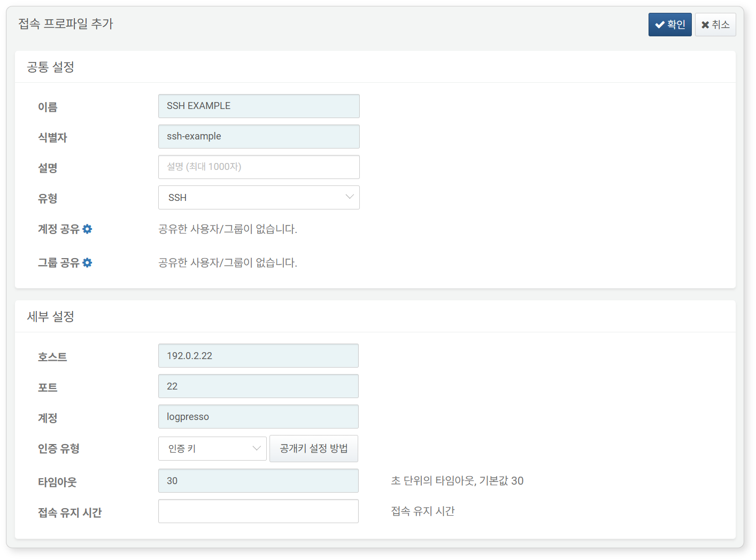This screenshot has width=756, height=560.
Task: Click the 계정 공유 message 공유한 사용자/그룹이 없습니다
Action: (x=228, y=229)
